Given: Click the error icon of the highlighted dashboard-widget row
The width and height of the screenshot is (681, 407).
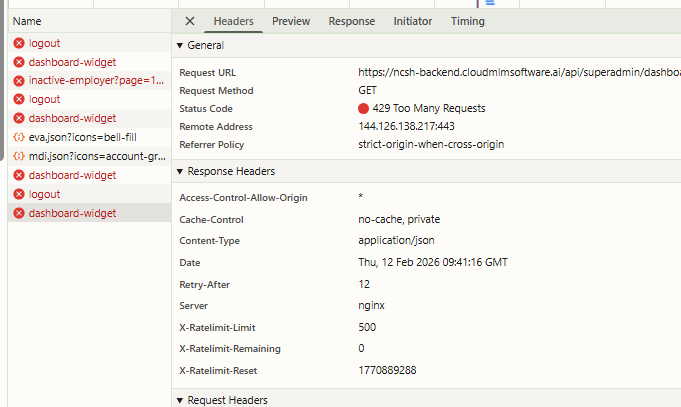Looking at the screenshot, I should point(19,213).
